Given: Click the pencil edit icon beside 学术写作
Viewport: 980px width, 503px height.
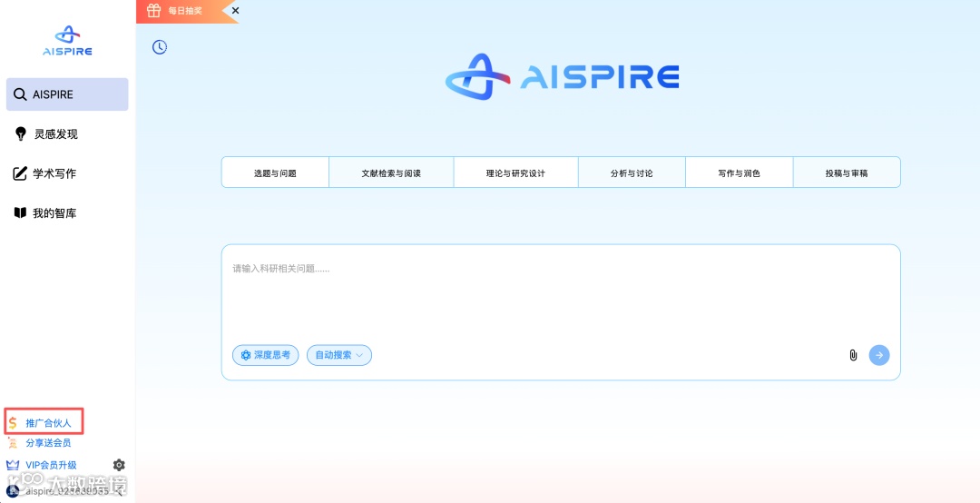Looking at the screenshot, I should click(20, 173).
